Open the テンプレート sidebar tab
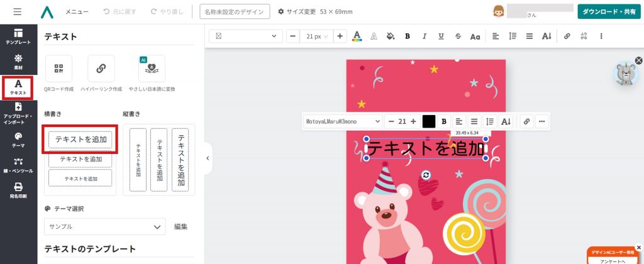644x264 pixels. 18,37
